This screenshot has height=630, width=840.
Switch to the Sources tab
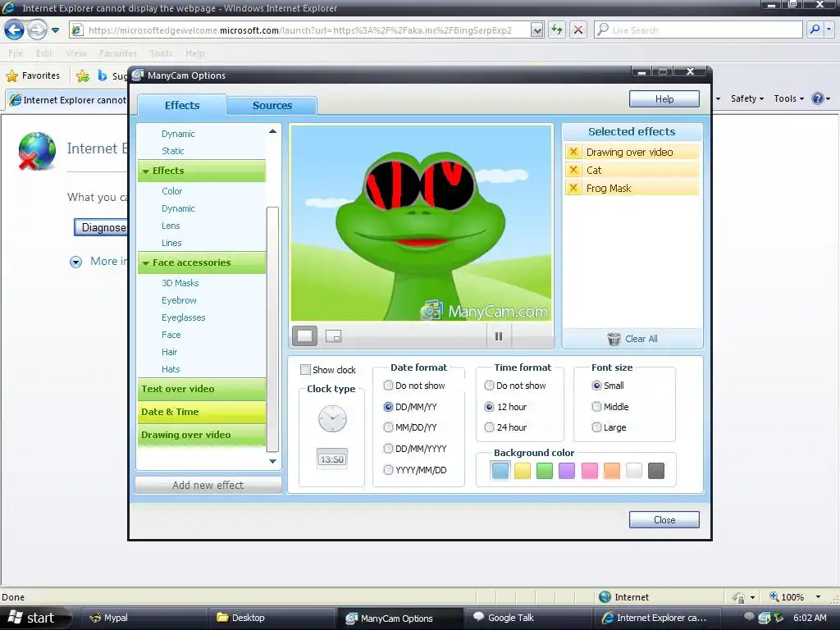[272, 106]
